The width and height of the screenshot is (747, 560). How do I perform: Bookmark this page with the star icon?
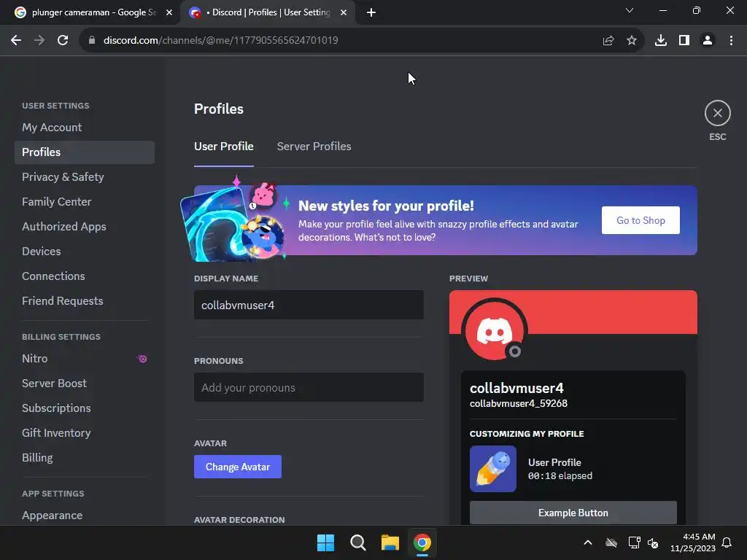tap(632, 41)
